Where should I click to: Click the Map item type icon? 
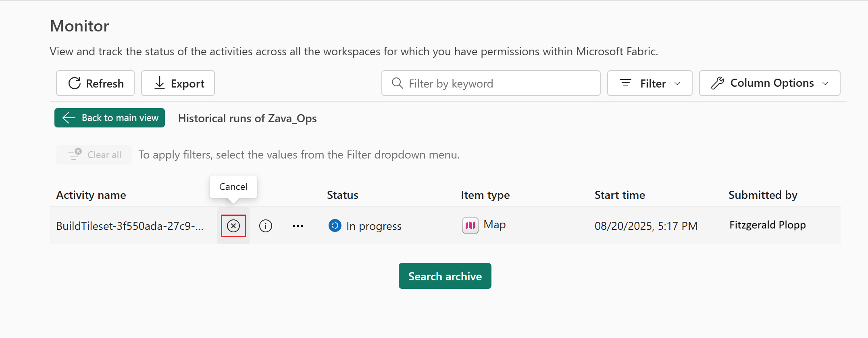(470, 225)
